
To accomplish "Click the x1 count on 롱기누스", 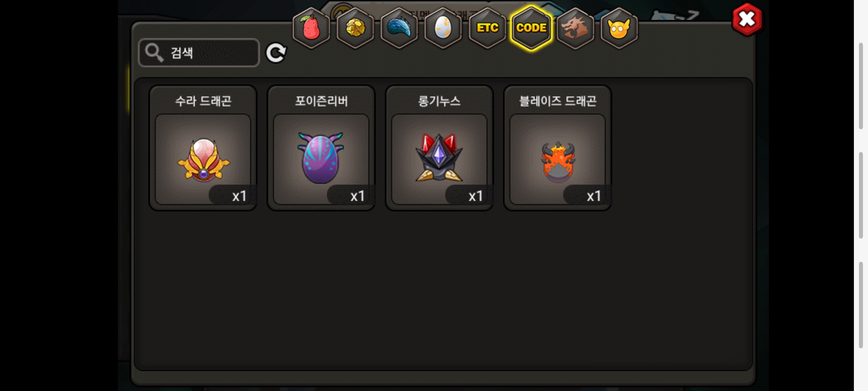I will [x=476, y=196].
